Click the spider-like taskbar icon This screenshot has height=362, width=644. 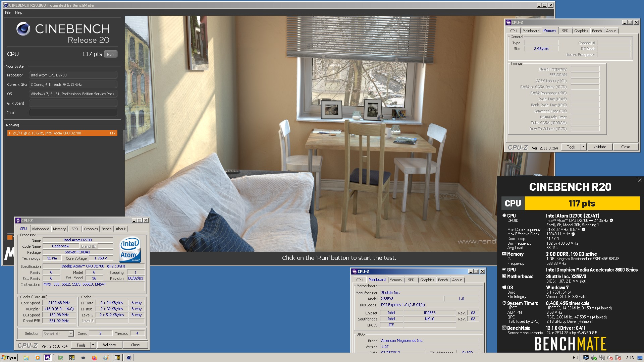pyautogui.click(x=83, y=358)
